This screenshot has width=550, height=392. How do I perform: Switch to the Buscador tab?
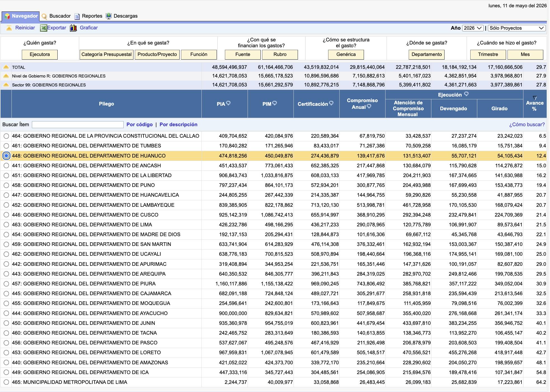(x=60, y=16)
